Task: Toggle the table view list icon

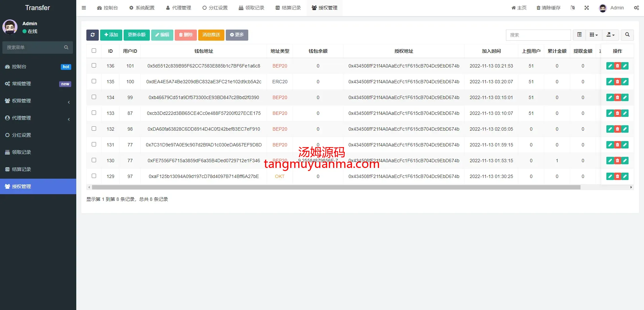Action: [579, 35]
